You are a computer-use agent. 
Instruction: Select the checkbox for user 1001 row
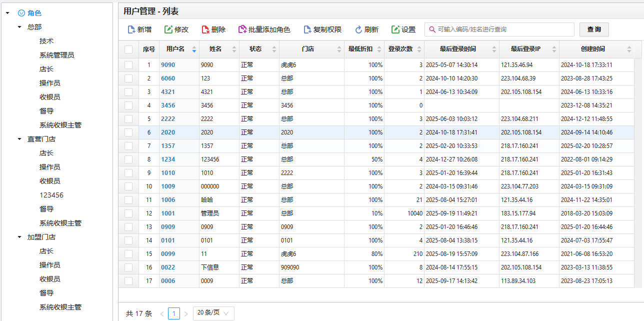128,213
